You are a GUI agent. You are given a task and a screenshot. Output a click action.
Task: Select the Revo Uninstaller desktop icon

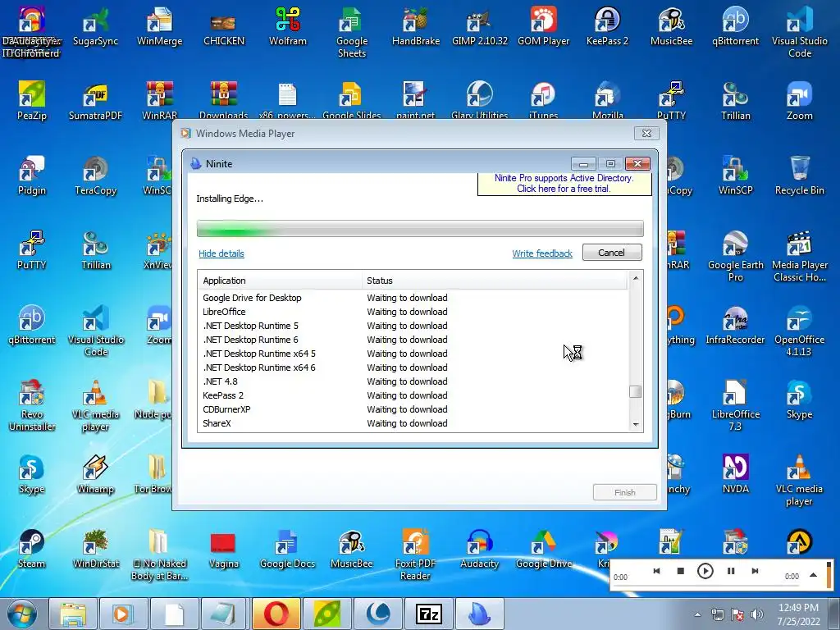click(x=32, y=405)
